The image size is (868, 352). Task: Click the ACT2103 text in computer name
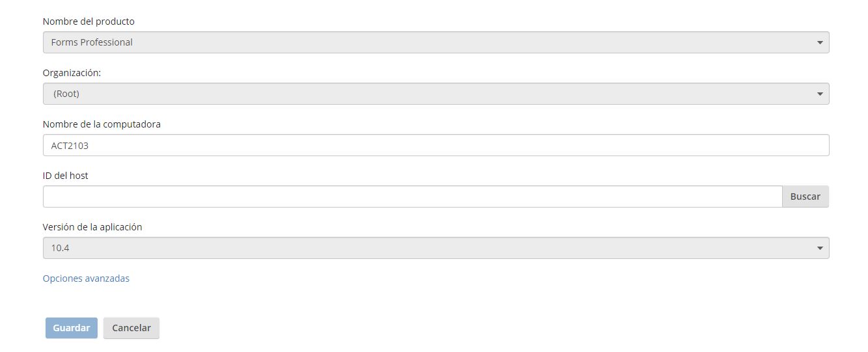(x=70, y=146)
